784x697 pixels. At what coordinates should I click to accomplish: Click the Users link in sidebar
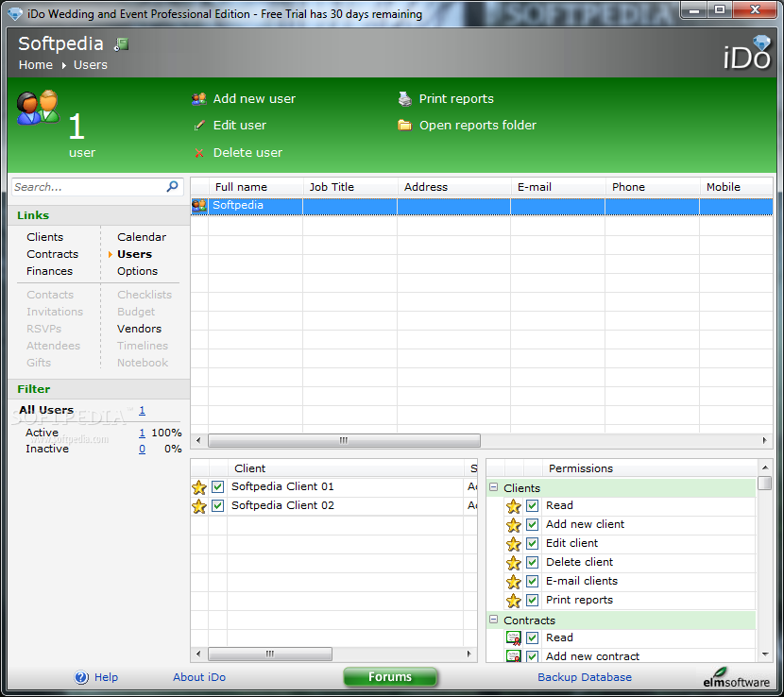134,254
